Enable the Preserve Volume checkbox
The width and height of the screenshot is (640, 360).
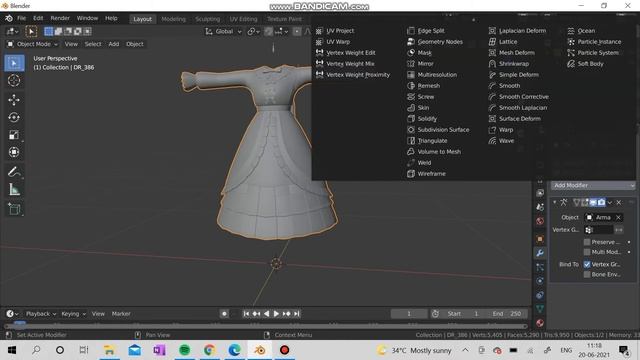pyautogui.click(x=587, y=242)
